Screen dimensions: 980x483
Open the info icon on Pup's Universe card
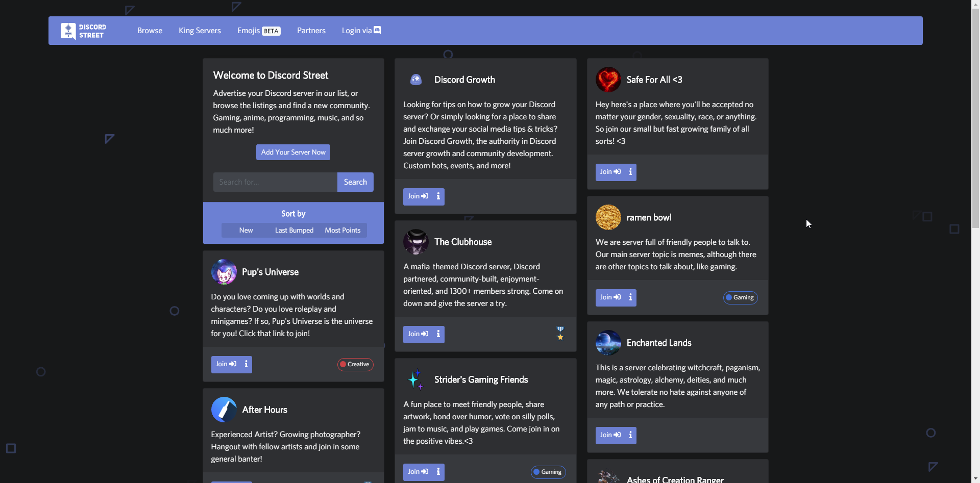(x=246, y=364)
